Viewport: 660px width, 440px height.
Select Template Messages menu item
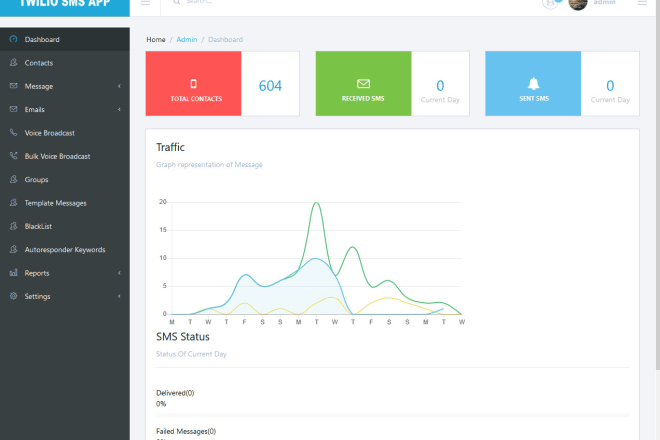tap(65, 203)
